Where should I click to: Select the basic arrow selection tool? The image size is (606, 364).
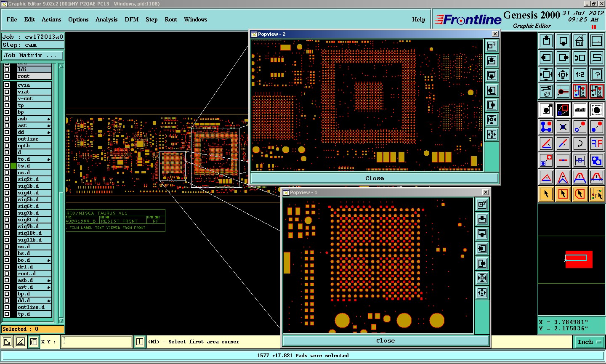tap(546, 194)
